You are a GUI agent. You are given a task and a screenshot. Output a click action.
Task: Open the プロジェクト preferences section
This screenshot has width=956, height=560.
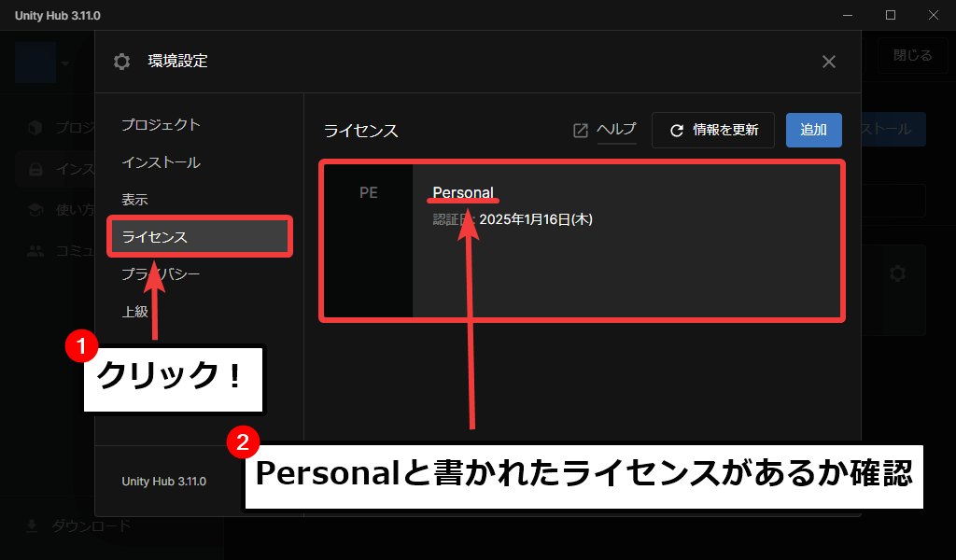click(161, 125)
